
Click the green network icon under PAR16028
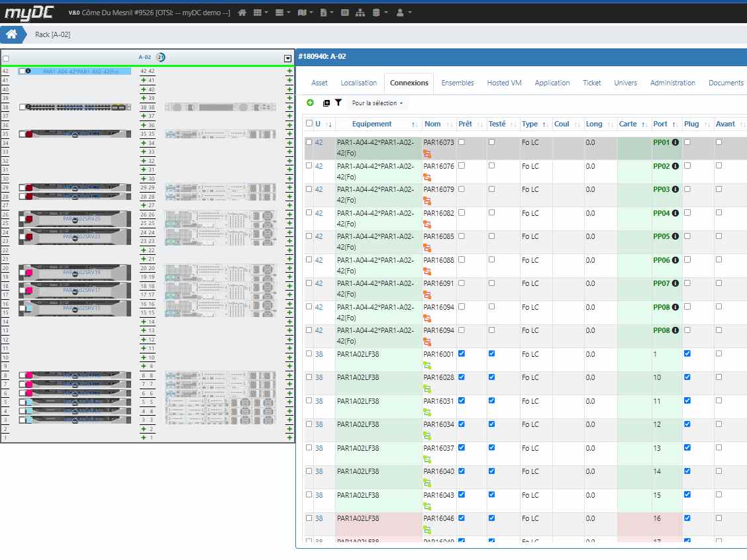click(427, 388)
